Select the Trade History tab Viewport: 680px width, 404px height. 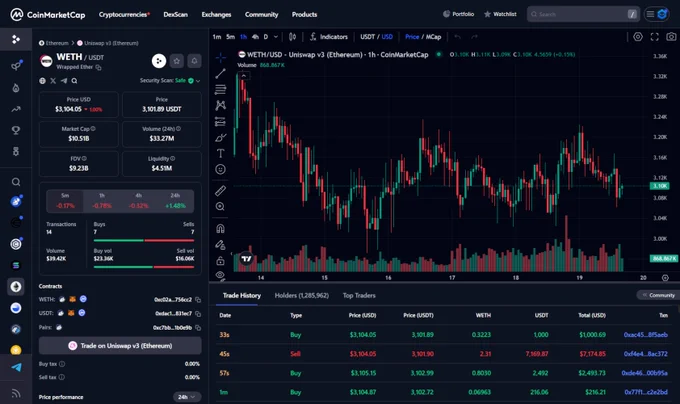(242, 295)
